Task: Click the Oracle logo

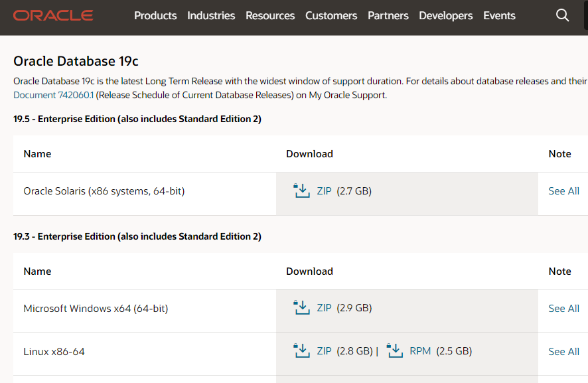Action: tap(53, 15)
